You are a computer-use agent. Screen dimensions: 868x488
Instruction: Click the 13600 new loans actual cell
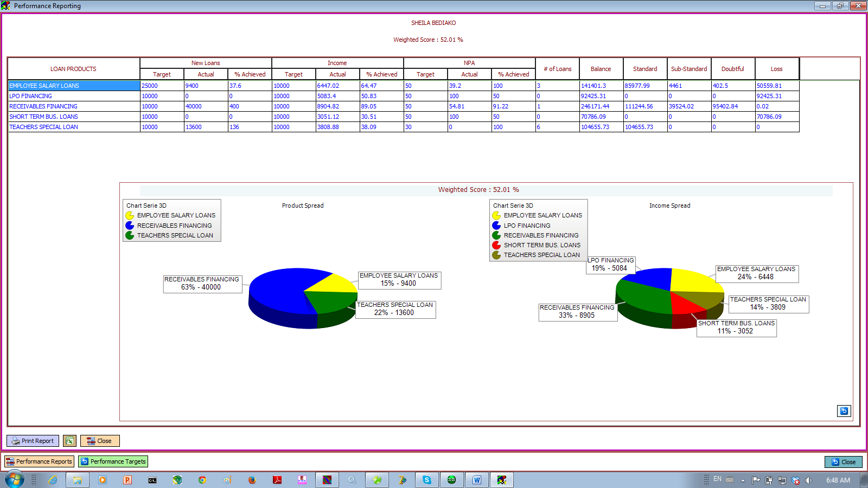tap(206, 127)
